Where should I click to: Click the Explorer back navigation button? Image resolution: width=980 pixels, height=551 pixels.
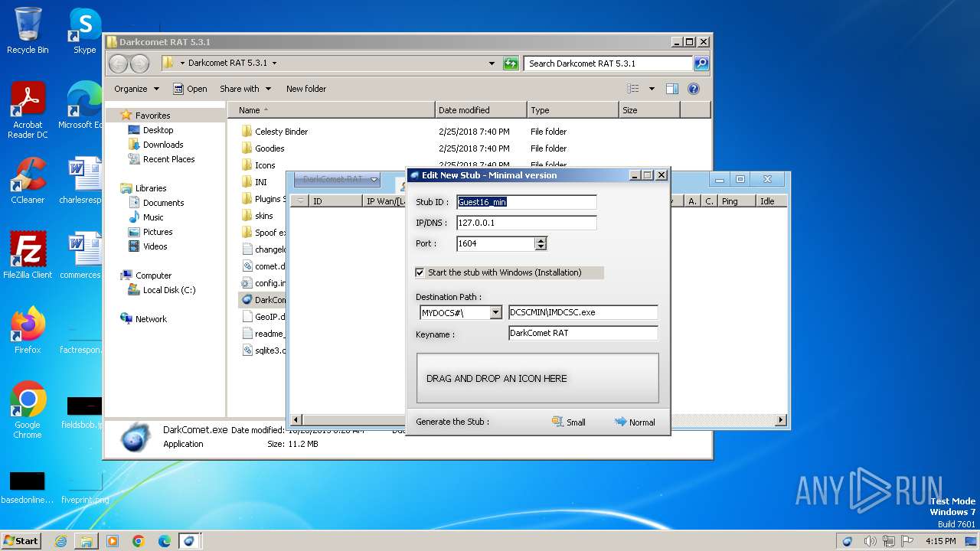coord(118,64)
